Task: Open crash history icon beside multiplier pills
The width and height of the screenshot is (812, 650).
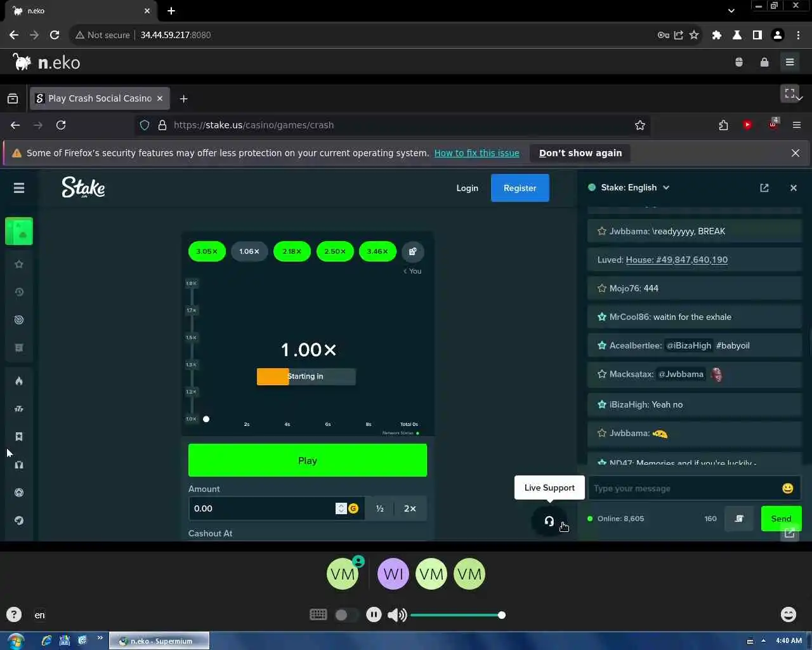Action: coord(413,251)
